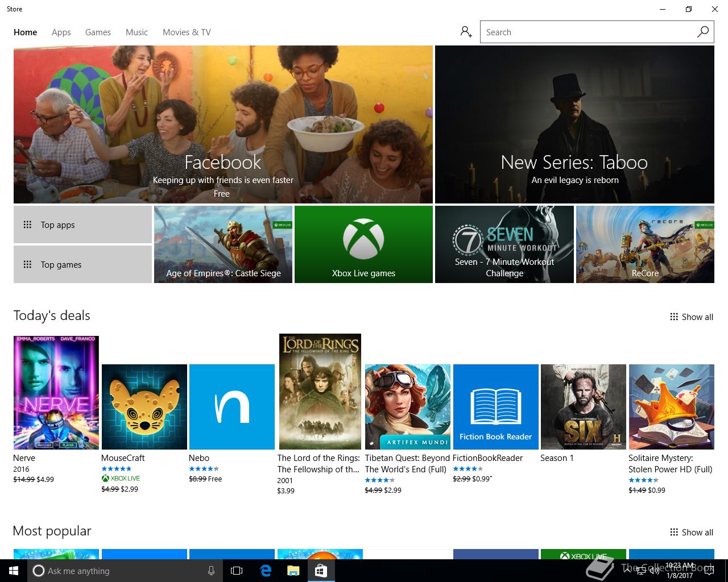
Task: Click the search magnifier icon
Action: pos(703,32)
